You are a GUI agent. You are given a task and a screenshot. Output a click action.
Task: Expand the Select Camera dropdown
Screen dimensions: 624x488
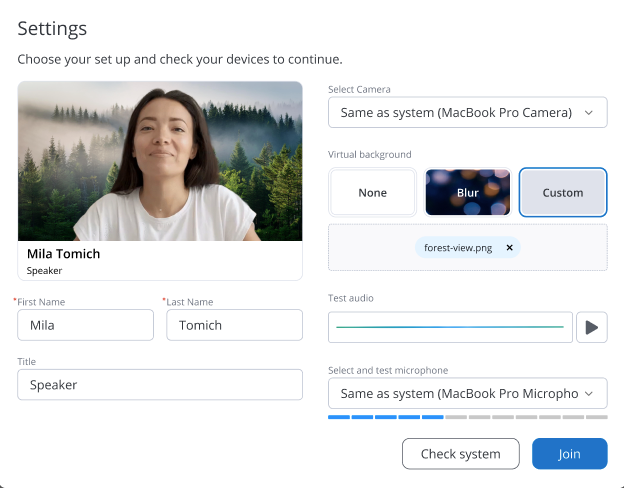467,113
